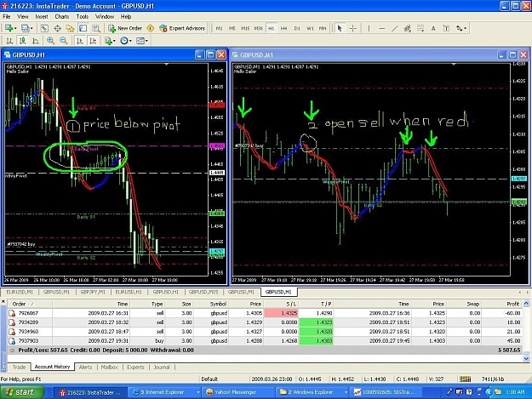This screenshot has width=532, height=399.
Task: Switch to the GBPUSD,M15 chart tab
Action: coord(203,292)
